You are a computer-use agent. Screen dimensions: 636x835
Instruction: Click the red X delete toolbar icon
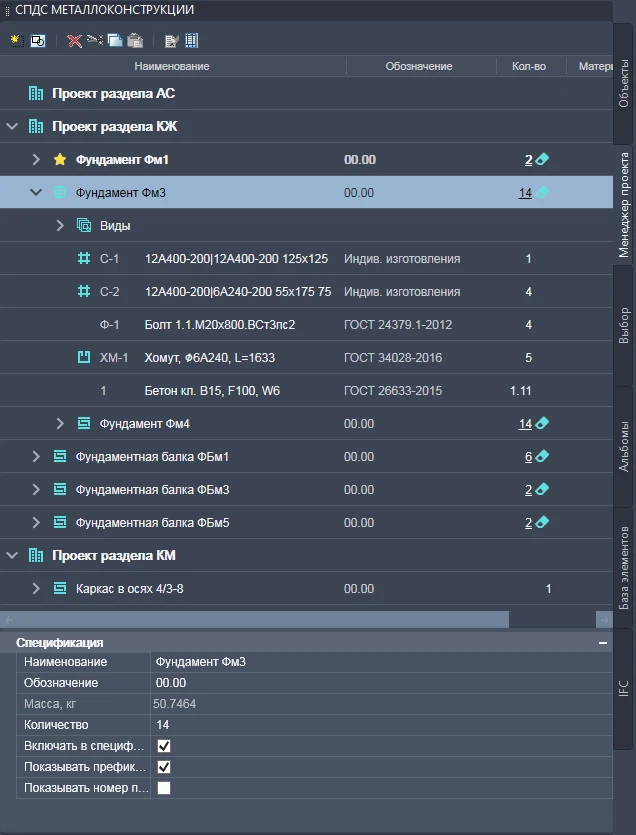tap(75, 41)
